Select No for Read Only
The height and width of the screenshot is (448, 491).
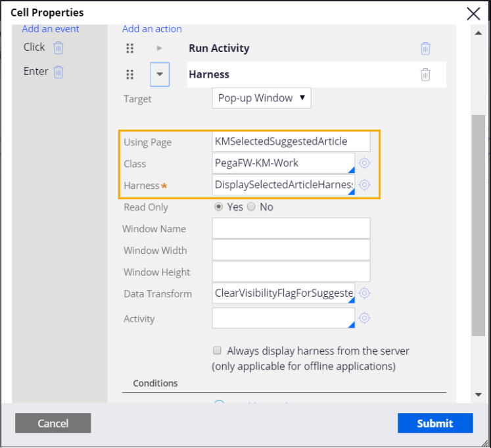click(250, 207)
